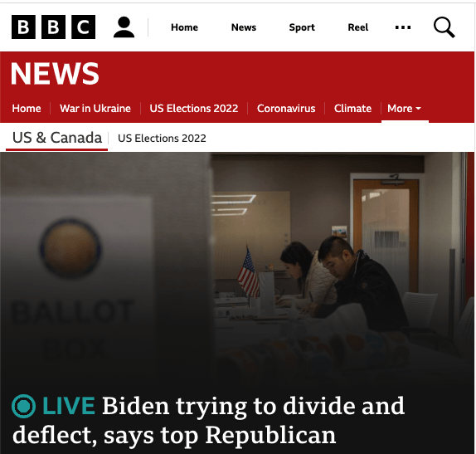Open the account sign-in profile icon
Image resolution: width=476 pixels, height=454 pixels.
pyautogui.click(x=124, y=27)
